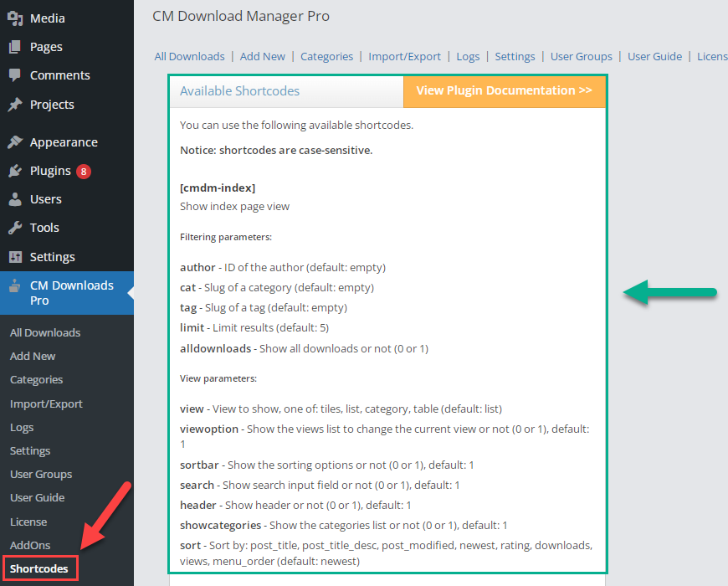Click User Guide link in top navigation
This screenshot has width=728, height=586.
654,57
